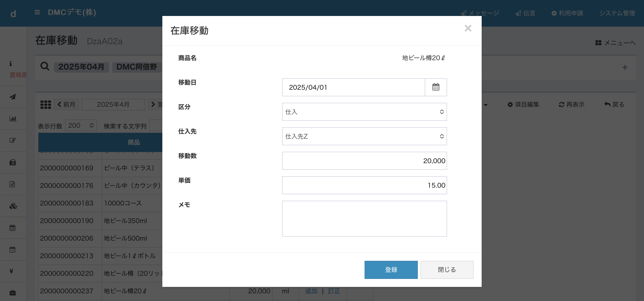Click the plus icon in search bar
644x301 pixels.
[625, 67]
